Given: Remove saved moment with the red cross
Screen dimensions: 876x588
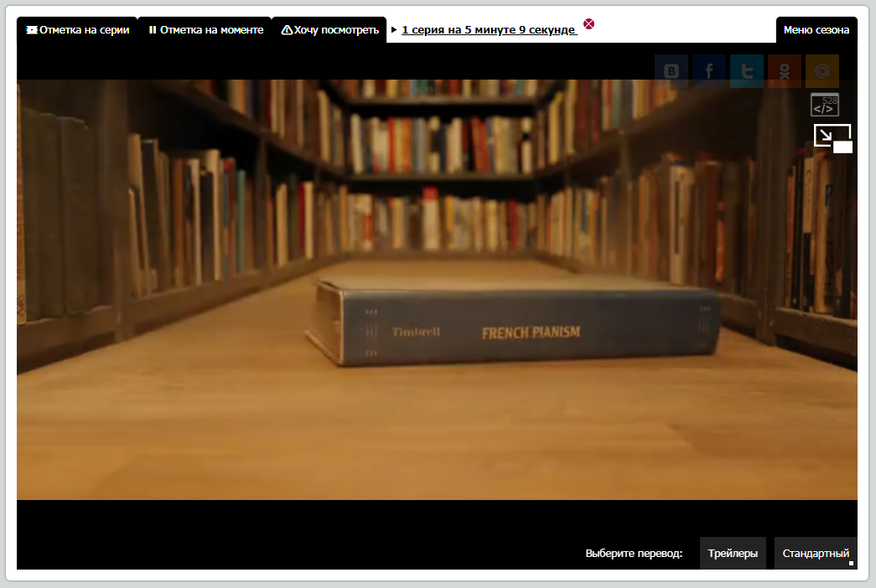Looking at the screenshot, I should [x=588, y=23].
